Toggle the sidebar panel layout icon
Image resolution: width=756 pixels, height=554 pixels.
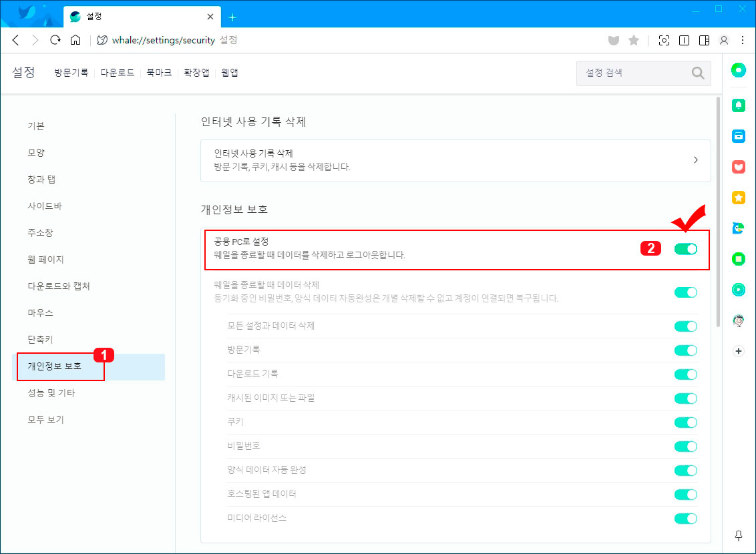704,40
